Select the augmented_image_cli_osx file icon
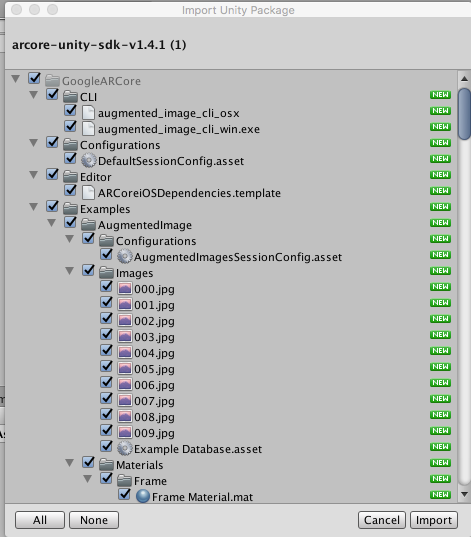Viewport: 471px width, 537px height. (88, 112)
